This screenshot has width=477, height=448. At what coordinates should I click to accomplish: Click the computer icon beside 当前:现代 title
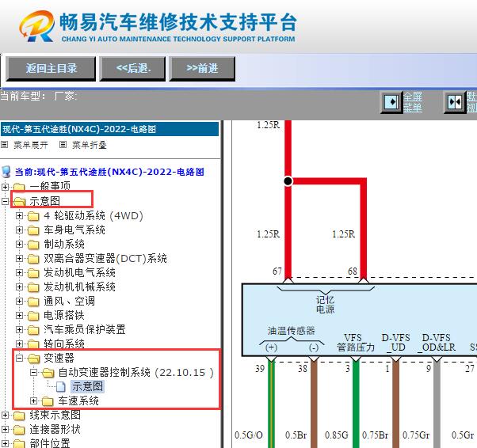6,172
